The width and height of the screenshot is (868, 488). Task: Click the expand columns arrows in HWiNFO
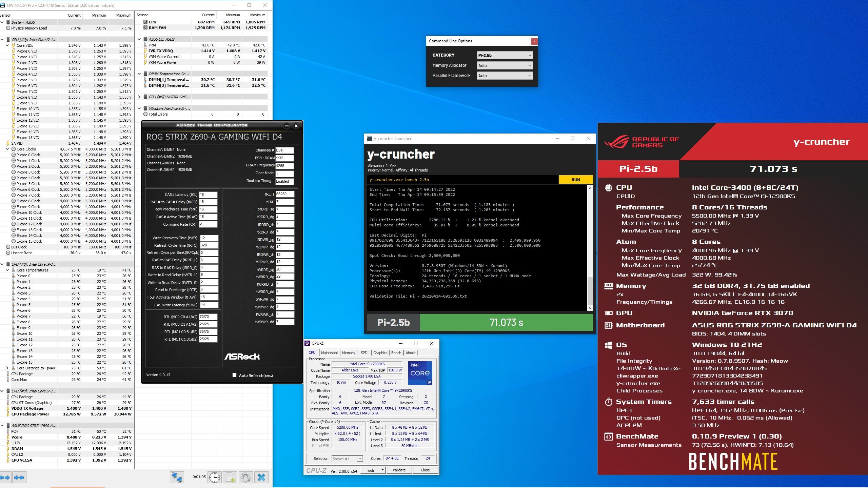click(x=5, y=477)
